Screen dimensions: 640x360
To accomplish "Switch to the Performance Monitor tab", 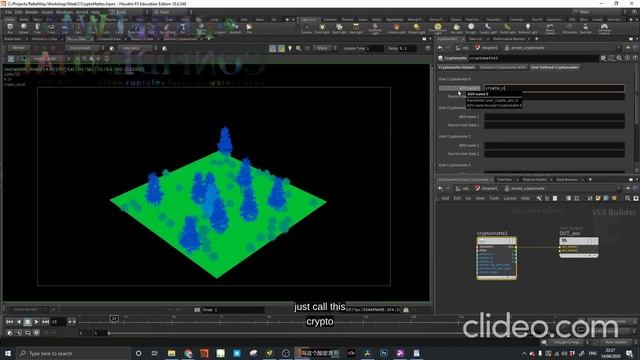I will 509,39.
